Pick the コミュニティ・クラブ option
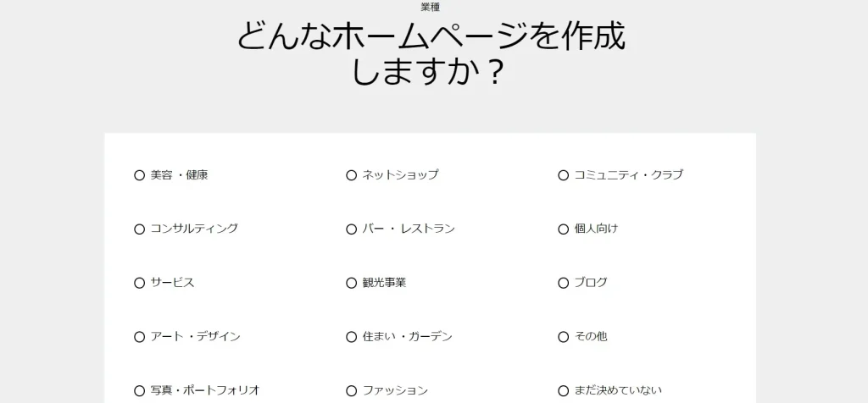This screenshot has height=403, width=868. tap(564, 175)
